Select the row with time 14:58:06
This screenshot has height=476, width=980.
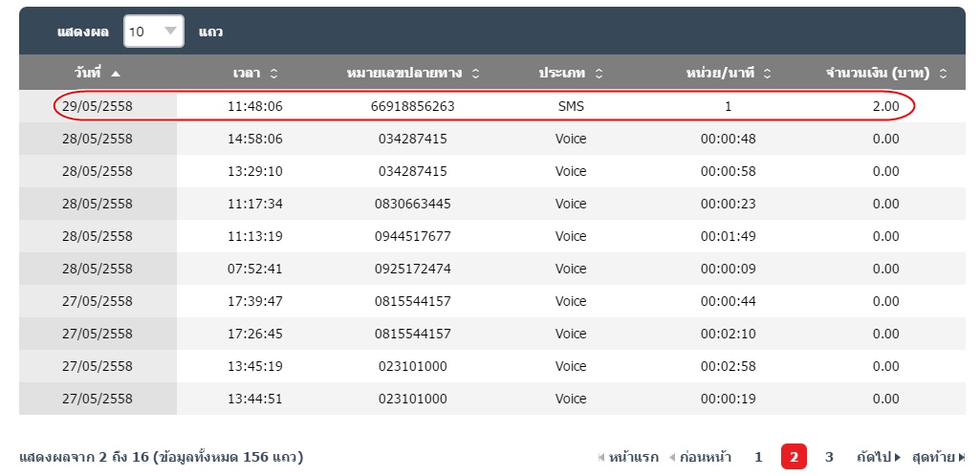tap(255, 139)
